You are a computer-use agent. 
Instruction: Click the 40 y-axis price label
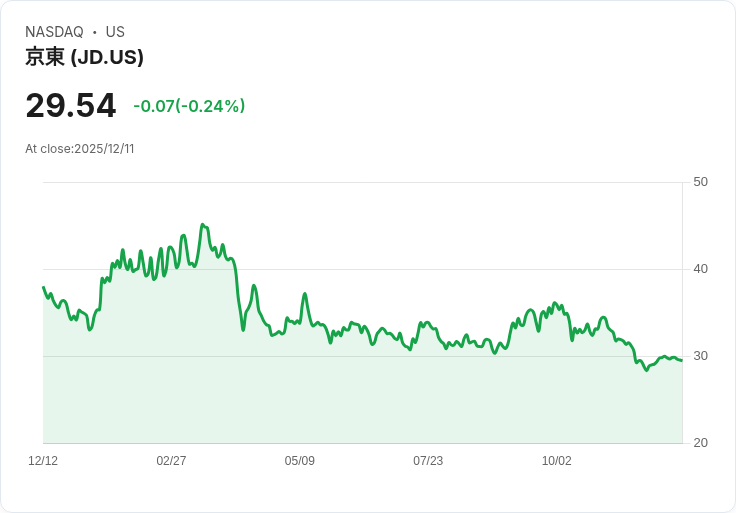tap(701, 269)
